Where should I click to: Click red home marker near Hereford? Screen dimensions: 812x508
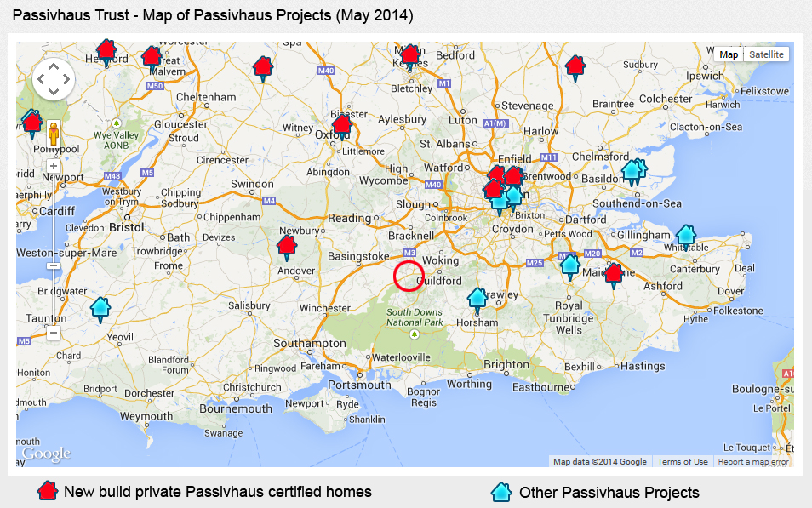pyautogui.click(x=106, y=51)
